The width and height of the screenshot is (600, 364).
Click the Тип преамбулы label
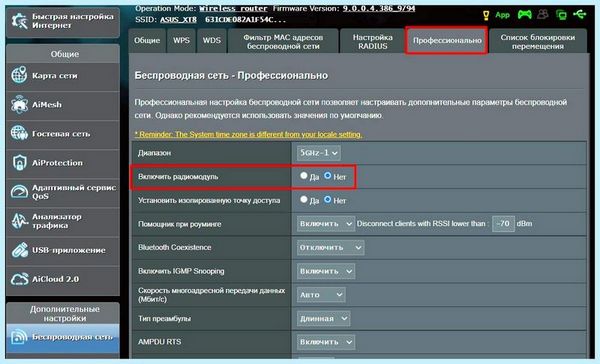click(164, 318)
